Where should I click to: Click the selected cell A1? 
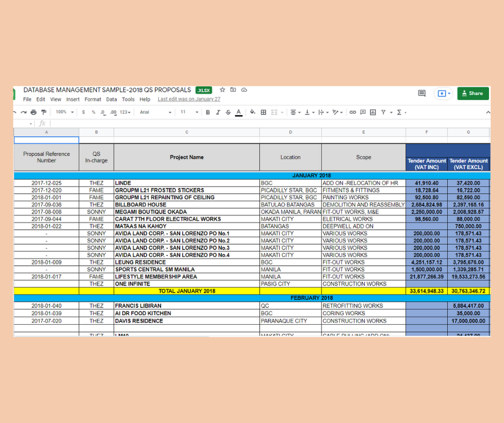tap(47, 140)
